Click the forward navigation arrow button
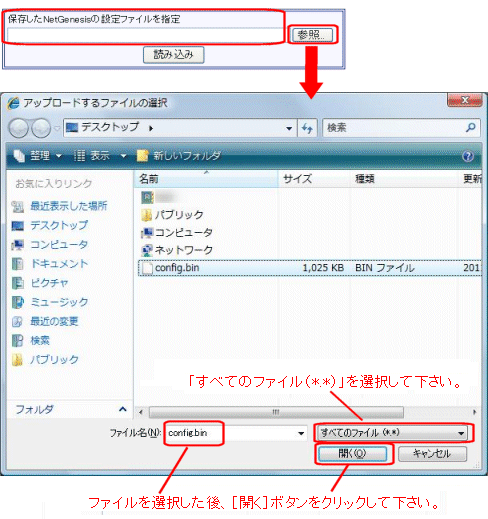 (41, 128)
